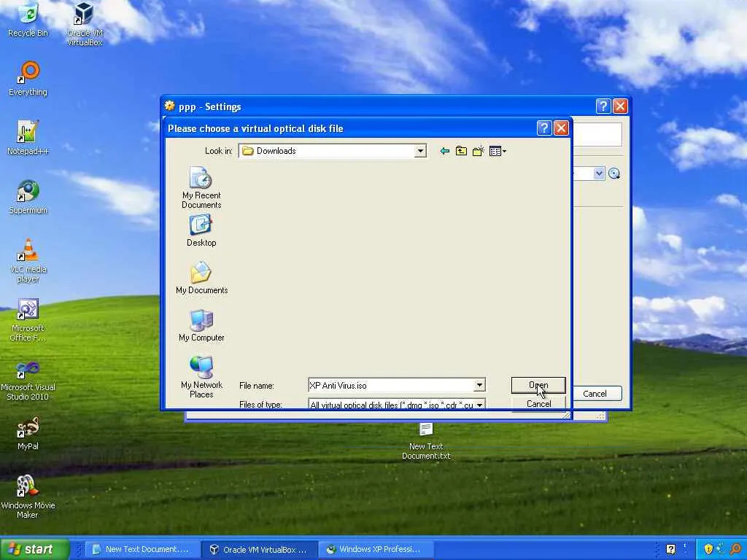
Task: Open the Recycle Bin desktop icon
Action: point(28,20)
